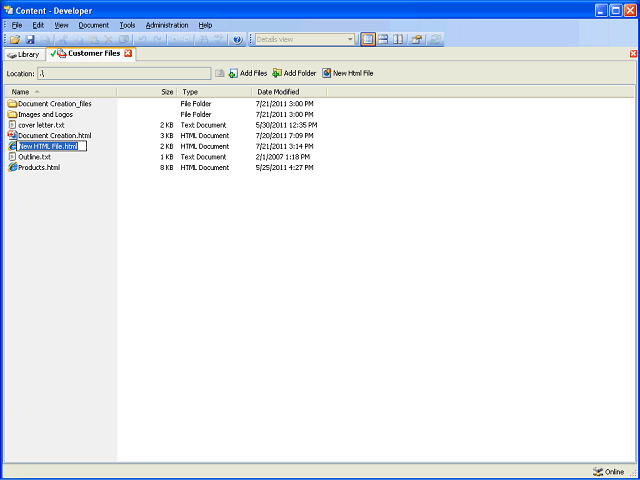Image resolution: width=640 pixels, height=480 pixels.
Task: Select the Document Creation_files folder icon
Action: (x=13, y=104)
